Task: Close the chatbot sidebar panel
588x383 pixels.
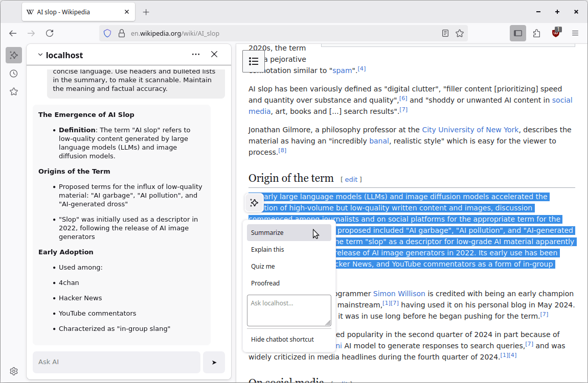Action: click(214, 55)
